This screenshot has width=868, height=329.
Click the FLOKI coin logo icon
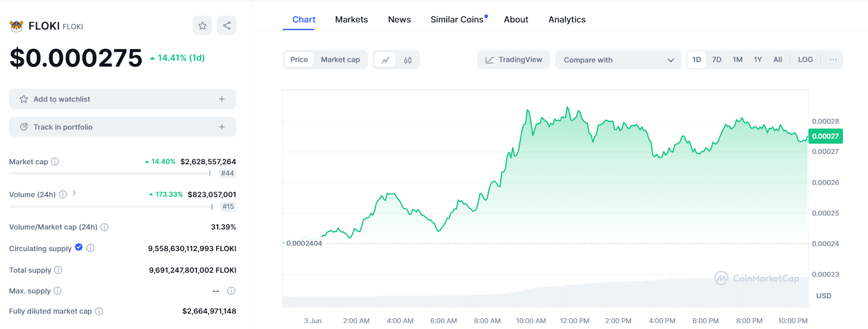[16, 26]
